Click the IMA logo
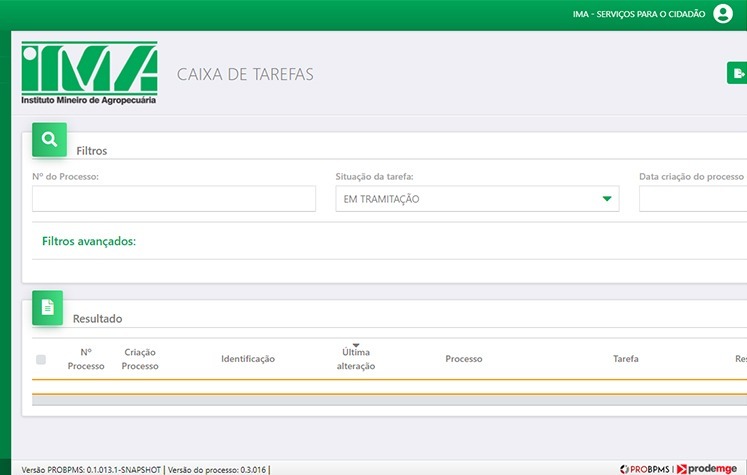Image resolution: width=747 pixels, height=475 pixels. pos(89,73)
